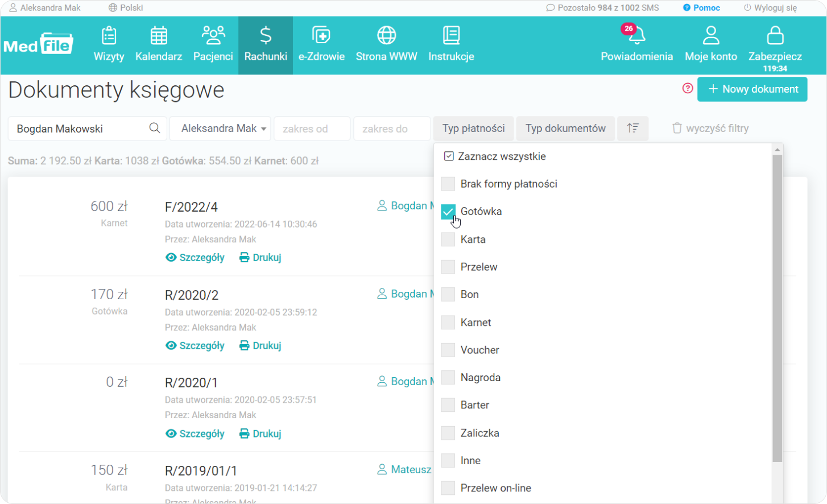Click the Bogdan Makowski search field
Viewport: 827px width, 504px height.
(x=88, y=129)
